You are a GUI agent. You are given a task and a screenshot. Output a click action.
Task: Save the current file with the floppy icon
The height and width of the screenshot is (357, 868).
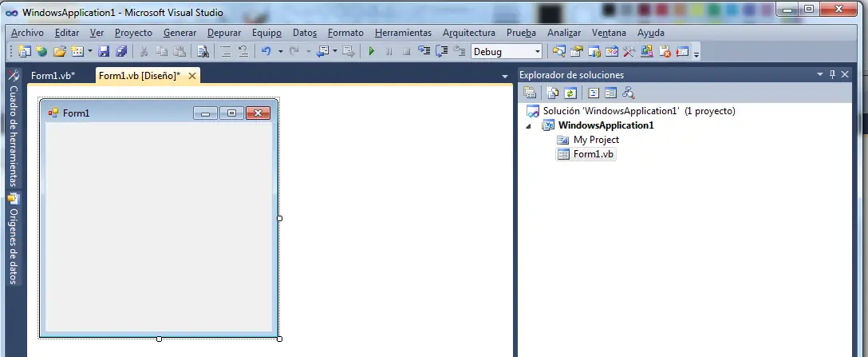104,52
